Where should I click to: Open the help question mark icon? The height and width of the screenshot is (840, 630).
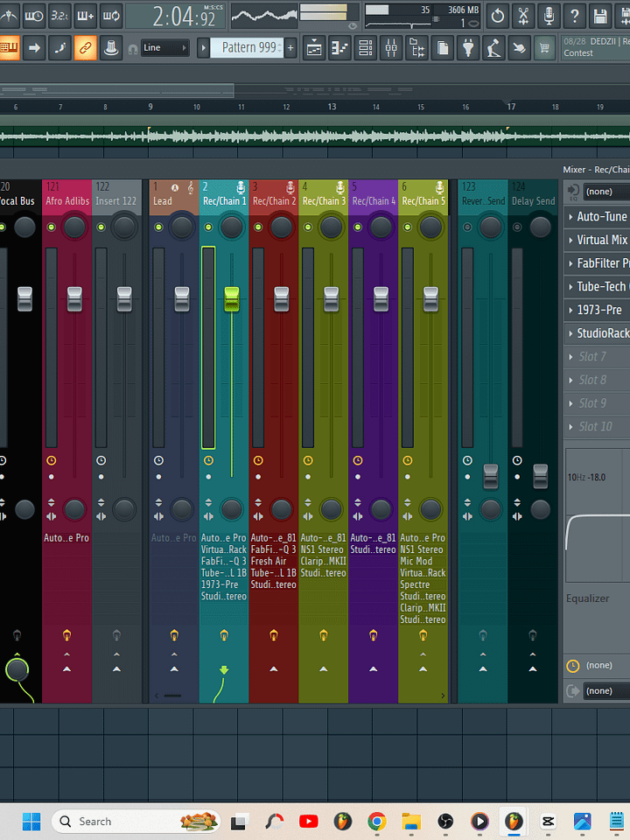pos(575,16)
